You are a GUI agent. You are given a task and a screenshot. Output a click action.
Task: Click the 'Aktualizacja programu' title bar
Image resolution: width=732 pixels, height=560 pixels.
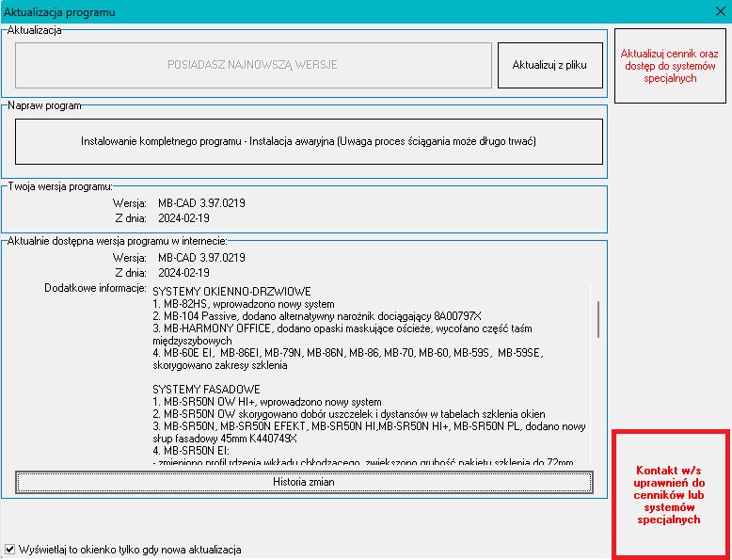(x=282, y=11)
